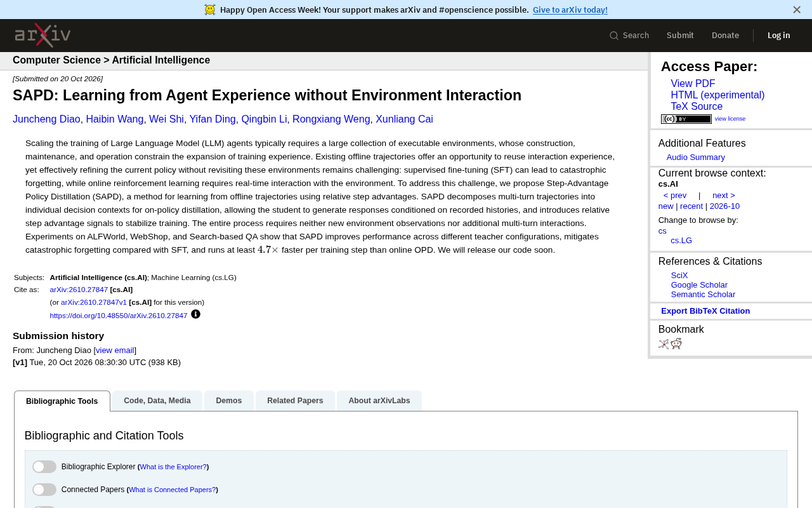Open the 2026-10 monthly listing
The image size is (812, 508).
click(x=724, y=206)
